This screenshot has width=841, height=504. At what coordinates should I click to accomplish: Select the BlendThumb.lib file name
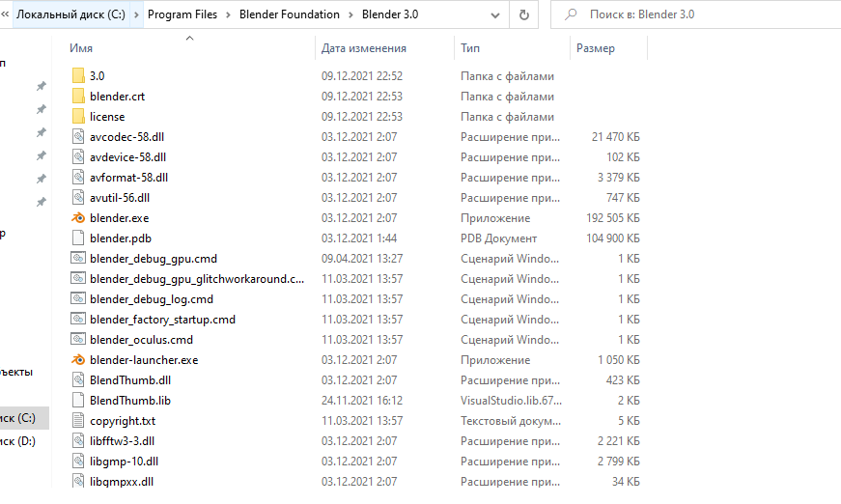pyautogui.click(x=129, y=401)
